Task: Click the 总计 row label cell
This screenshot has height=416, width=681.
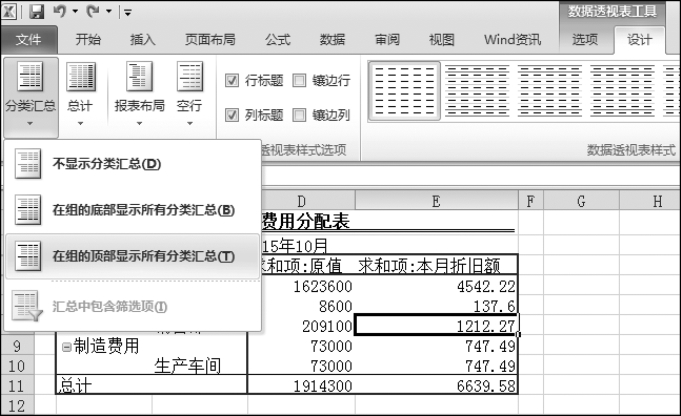Action: (x=152, y=386)
